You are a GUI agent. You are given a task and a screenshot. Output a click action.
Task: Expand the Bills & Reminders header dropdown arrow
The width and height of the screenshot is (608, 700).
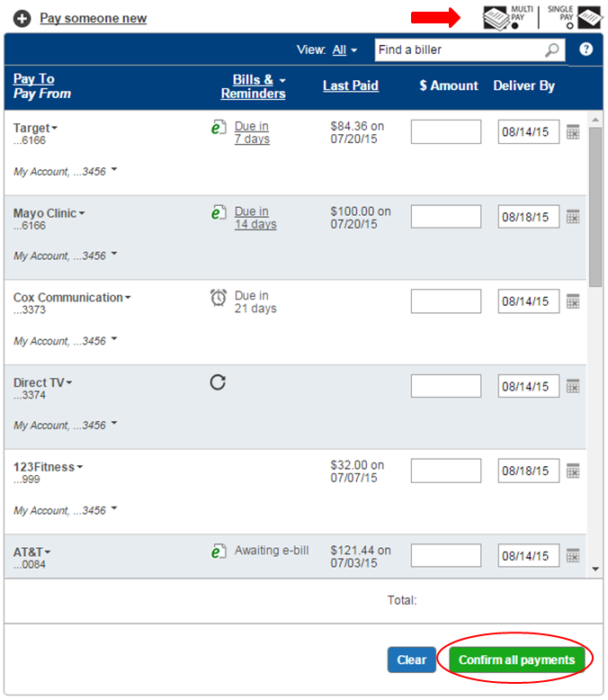point(282,81)
